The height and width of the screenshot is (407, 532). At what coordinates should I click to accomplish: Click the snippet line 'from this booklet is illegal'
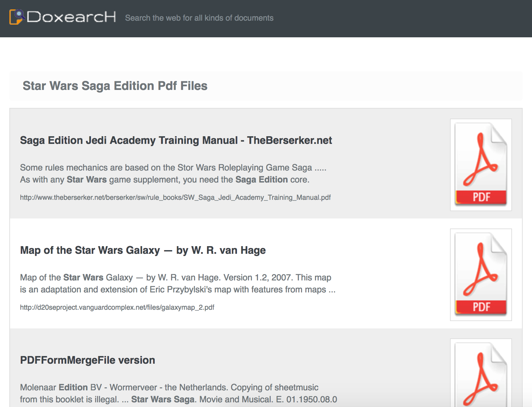point(179,399)
